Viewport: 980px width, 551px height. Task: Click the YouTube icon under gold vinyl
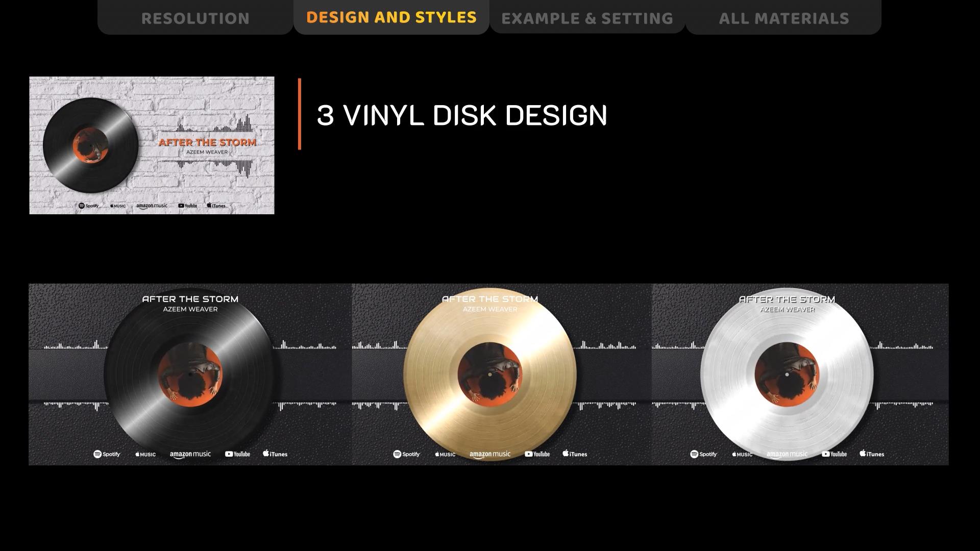tap(537, 454)
